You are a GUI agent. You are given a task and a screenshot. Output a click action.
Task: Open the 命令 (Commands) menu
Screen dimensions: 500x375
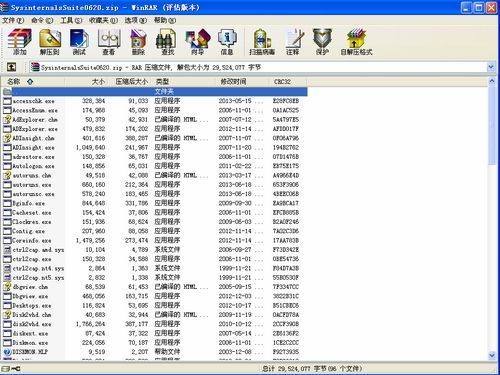coord(42,20)
